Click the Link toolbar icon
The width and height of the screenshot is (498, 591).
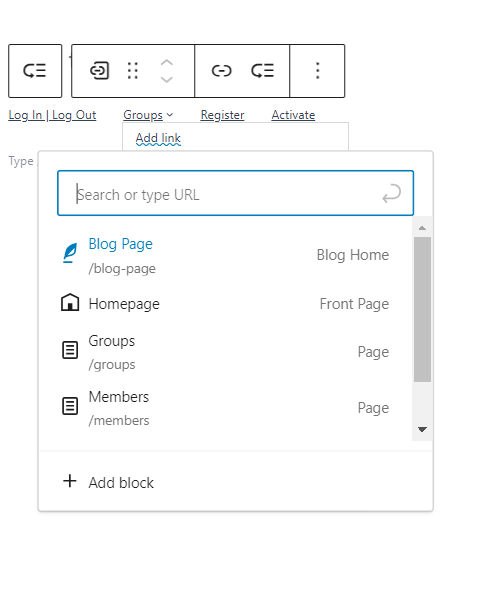click(x=221, y=71)
